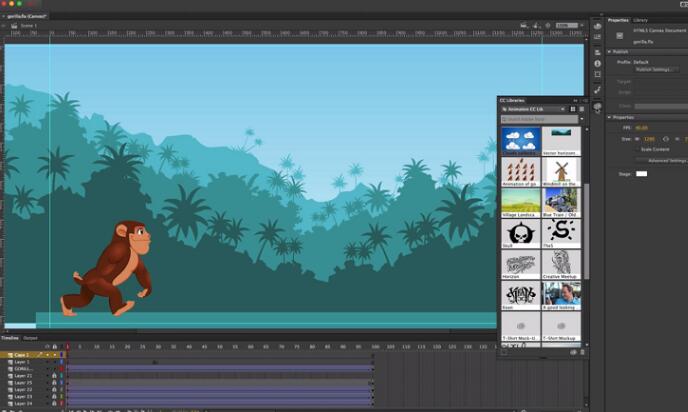Click the Cave 1 layer icon

(10, 355)
